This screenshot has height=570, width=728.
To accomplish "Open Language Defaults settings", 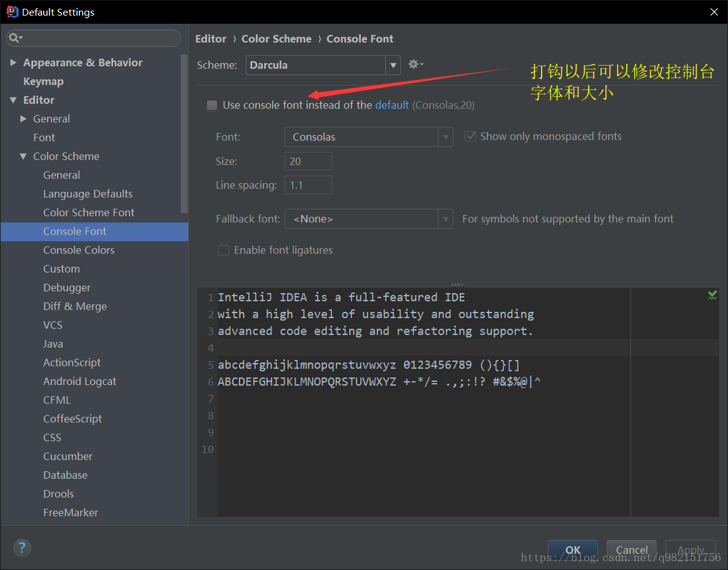I will click(88, 194).
